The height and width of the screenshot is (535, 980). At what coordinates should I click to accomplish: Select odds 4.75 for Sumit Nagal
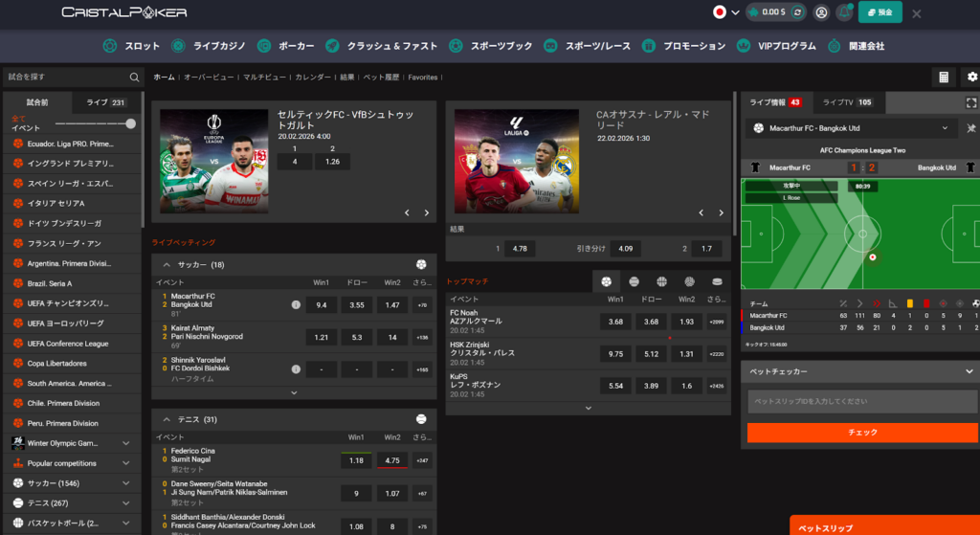(x=392, y=460)
